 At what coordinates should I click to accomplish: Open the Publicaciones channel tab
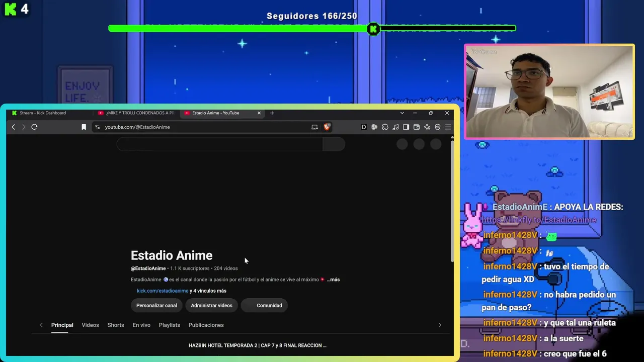[206, 325]
